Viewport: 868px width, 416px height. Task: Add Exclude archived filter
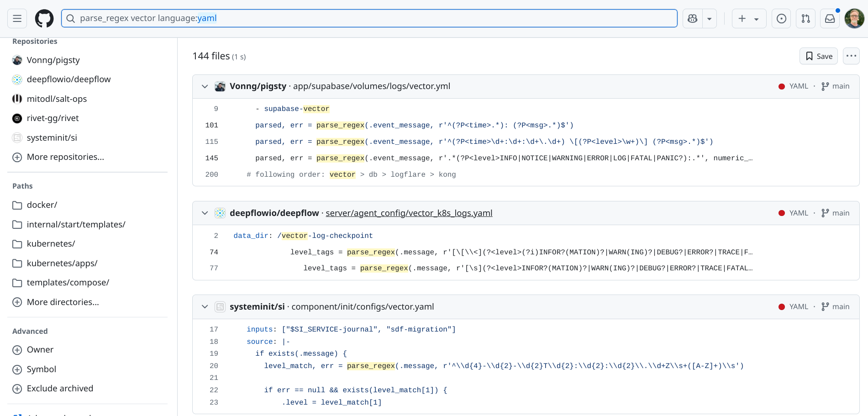pyautogui.click(x=60, y=389)
